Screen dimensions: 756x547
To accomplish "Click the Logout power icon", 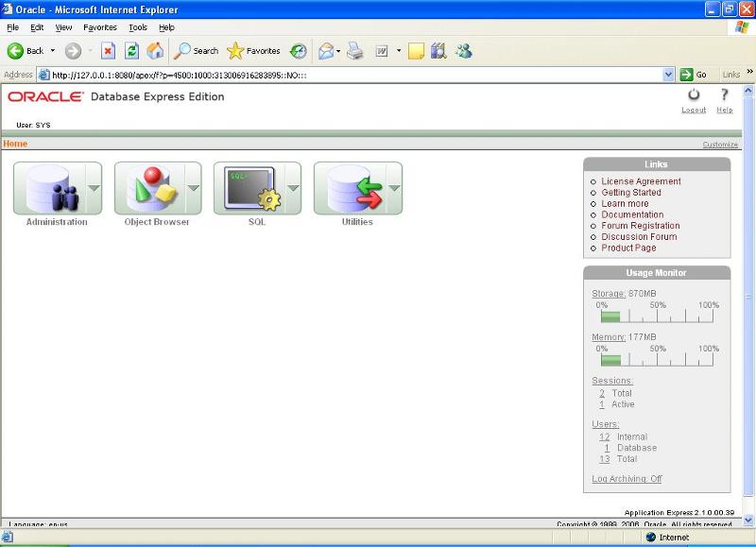I will (694, 94).
